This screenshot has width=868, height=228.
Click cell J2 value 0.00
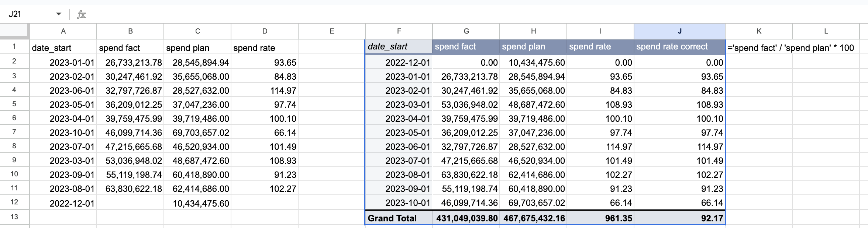coord(680,62)
